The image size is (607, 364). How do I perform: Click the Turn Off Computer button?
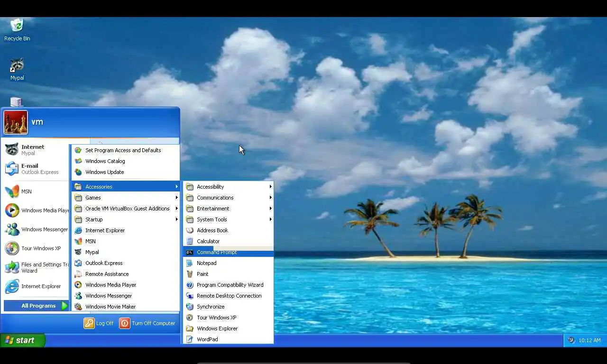147,323
